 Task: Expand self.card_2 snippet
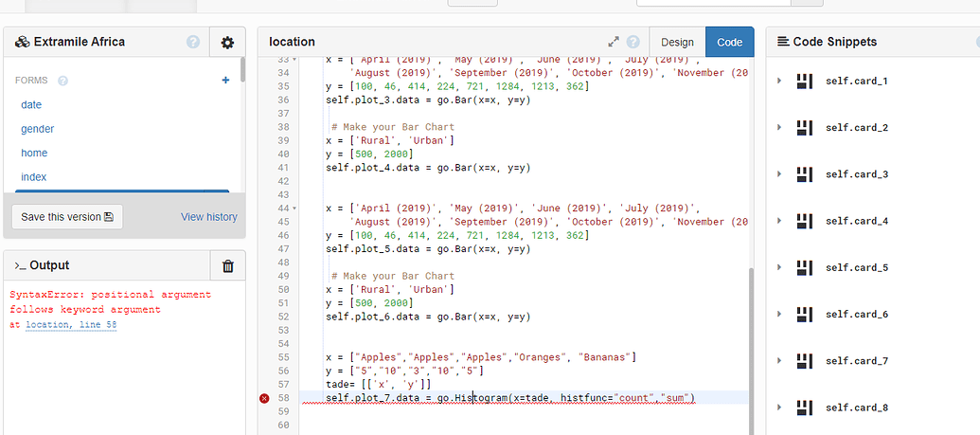pyautogui.click(x=779, y=128)
